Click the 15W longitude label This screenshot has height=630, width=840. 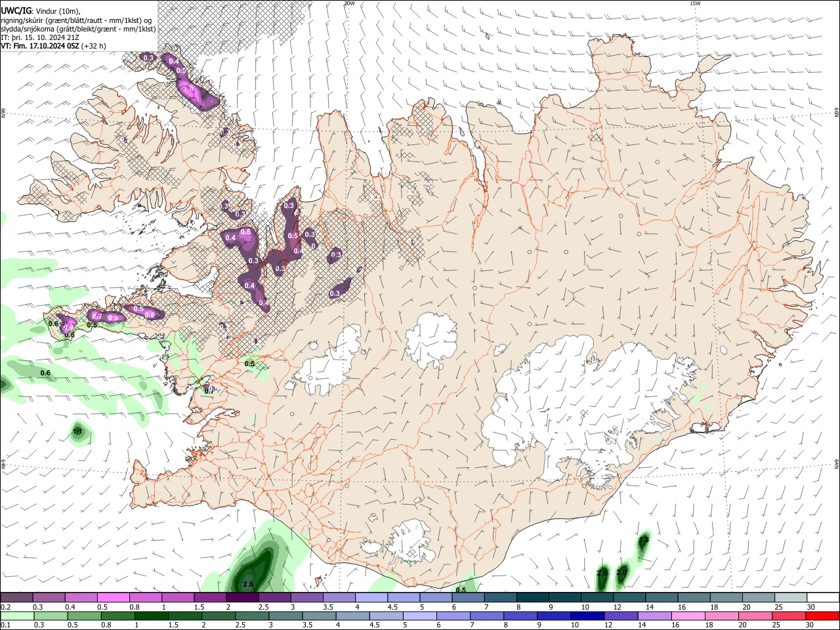(x=694, y=3)
